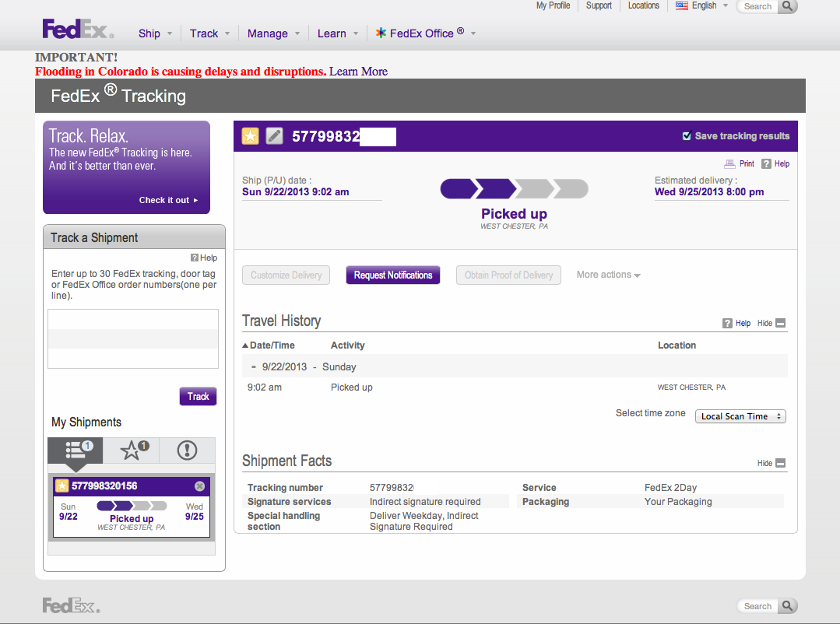Click the remove X on shipment card
Image resolution: width=840 pixels, height=624 pixels.
(x=199, y=486)
